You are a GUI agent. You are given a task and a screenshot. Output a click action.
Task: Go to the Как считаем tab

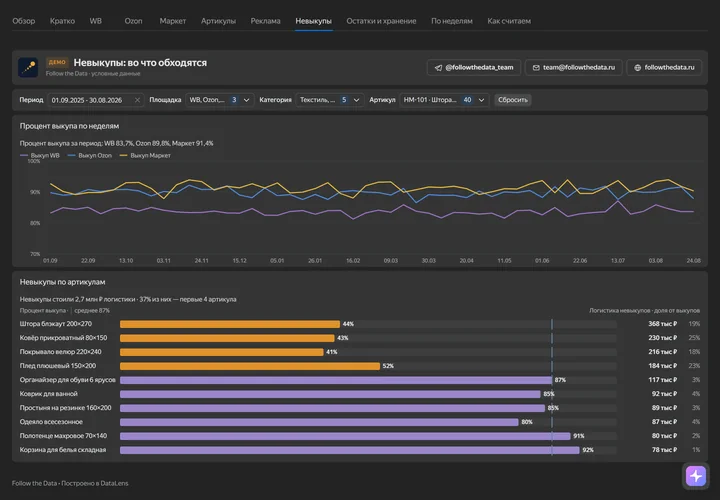pyautogui.click(x=509, y=21)
